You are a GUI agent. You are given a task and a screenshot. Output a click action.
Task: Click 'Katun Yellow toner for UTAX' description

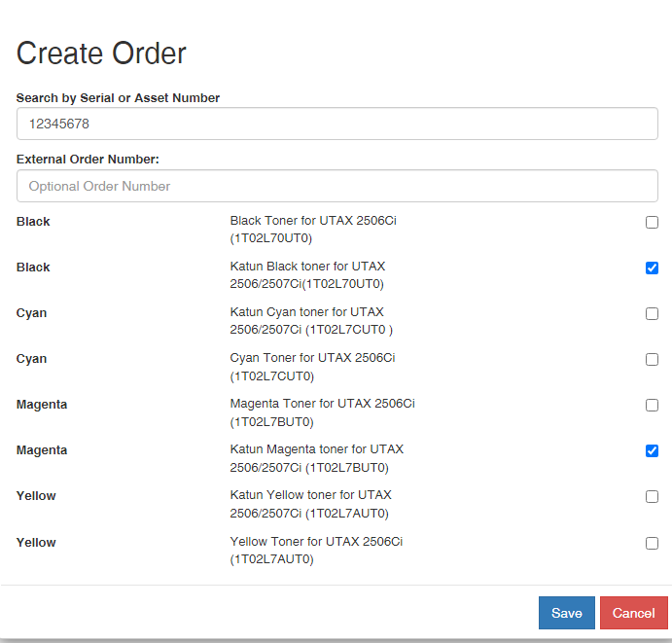(x=310, y=504)
